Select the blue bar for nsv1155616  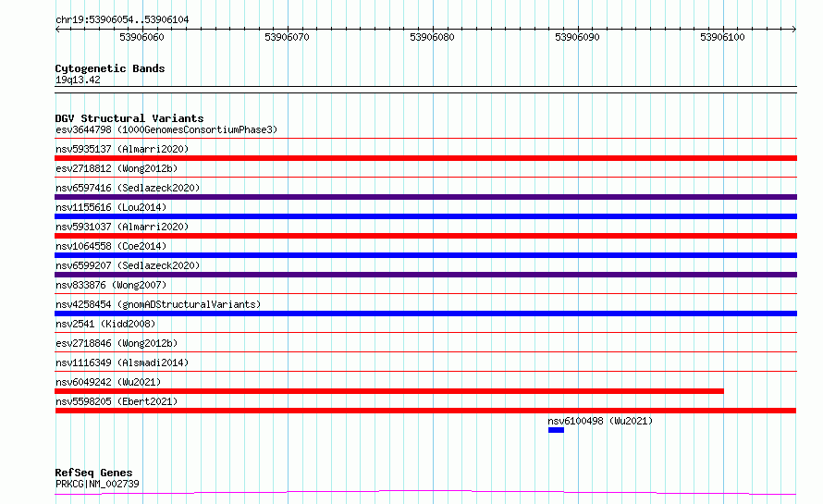tap(425, 216)
